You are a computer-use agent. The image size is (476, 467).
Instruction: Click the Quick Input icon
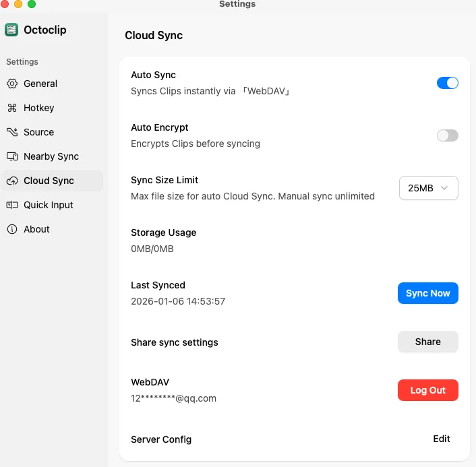(12, 205)
